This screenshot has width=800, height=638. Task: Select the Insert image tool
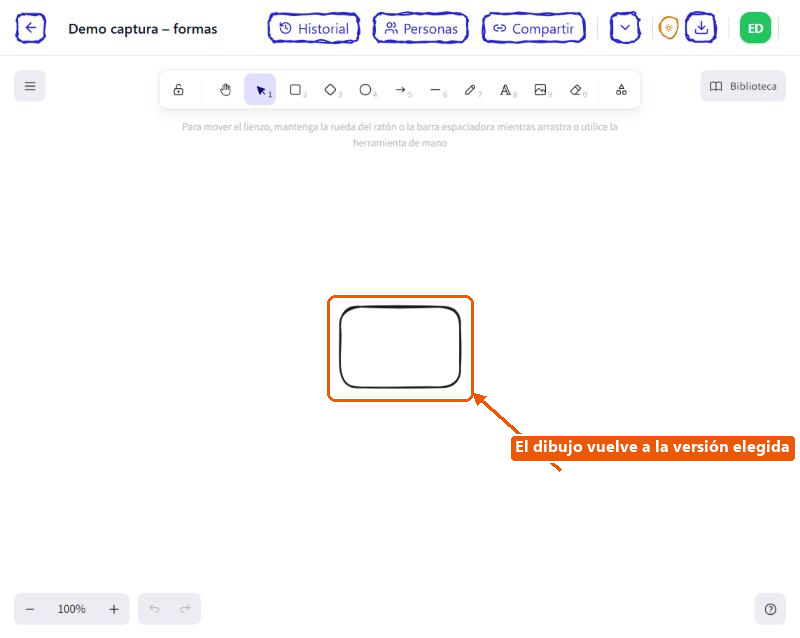(x=540, y=90)
